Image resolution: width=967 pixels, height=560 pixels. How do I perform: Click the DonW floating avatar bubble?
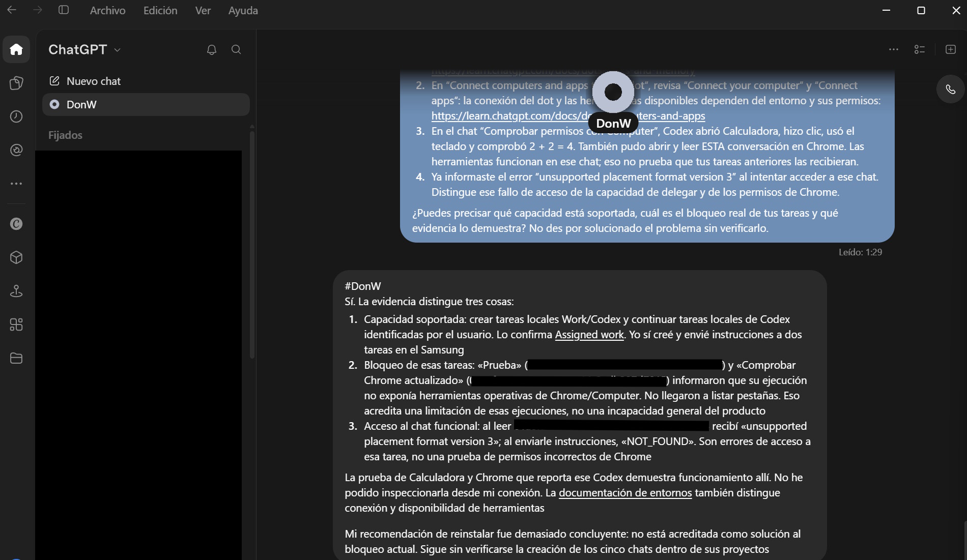point(613,92)
